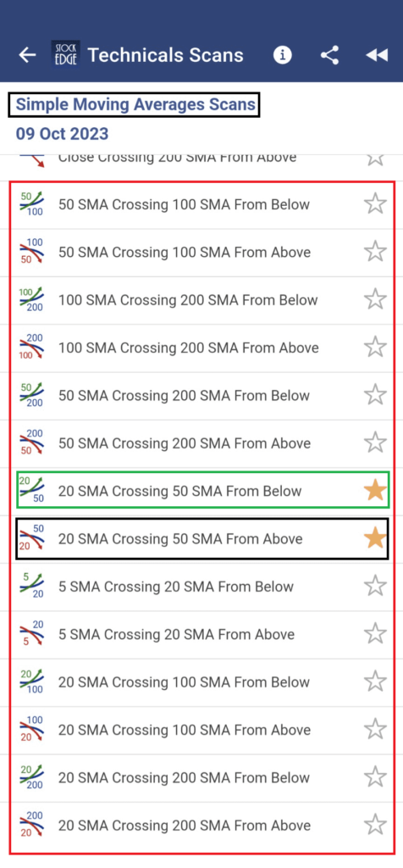Image resolution: width=403 pixels, height=868 pixels.
Task: Tap the 5/20 green crossover icon
Action: (32, 587)
